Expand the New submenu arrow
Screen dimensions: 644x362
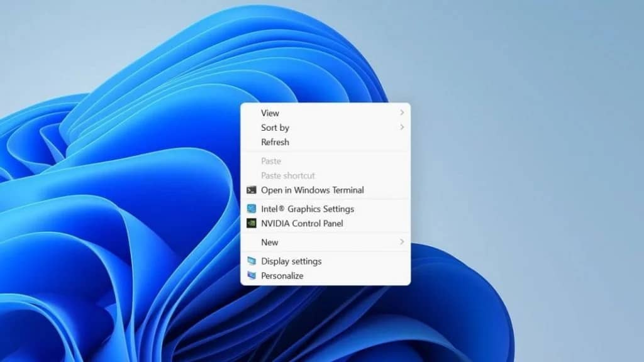pos(402,242)
